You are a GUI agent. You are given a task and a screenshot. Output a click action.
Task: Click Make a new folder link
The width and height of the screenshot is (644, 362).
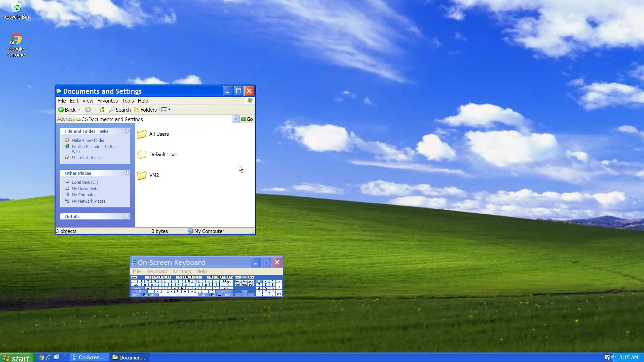point(88,140)
